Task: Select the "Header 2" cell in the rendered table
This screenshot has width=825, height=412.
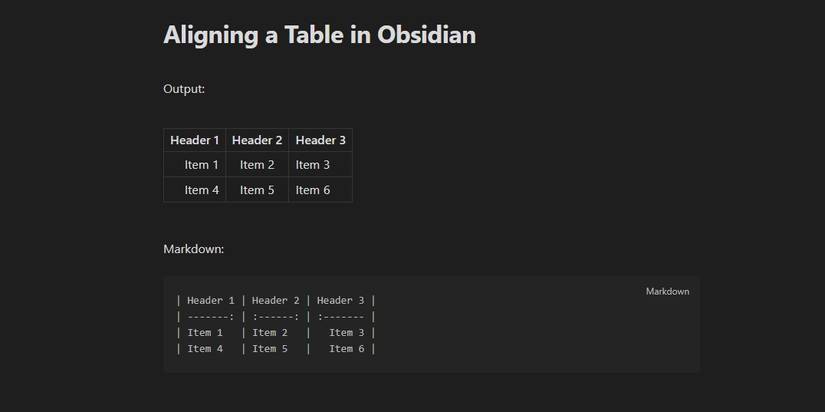Action: click(x=257, y=140)
